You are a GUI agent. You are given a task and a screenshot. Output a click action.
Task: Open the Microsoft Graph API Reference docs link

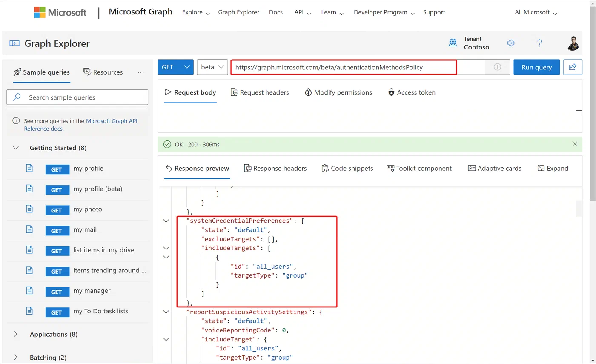coord(80,125)
